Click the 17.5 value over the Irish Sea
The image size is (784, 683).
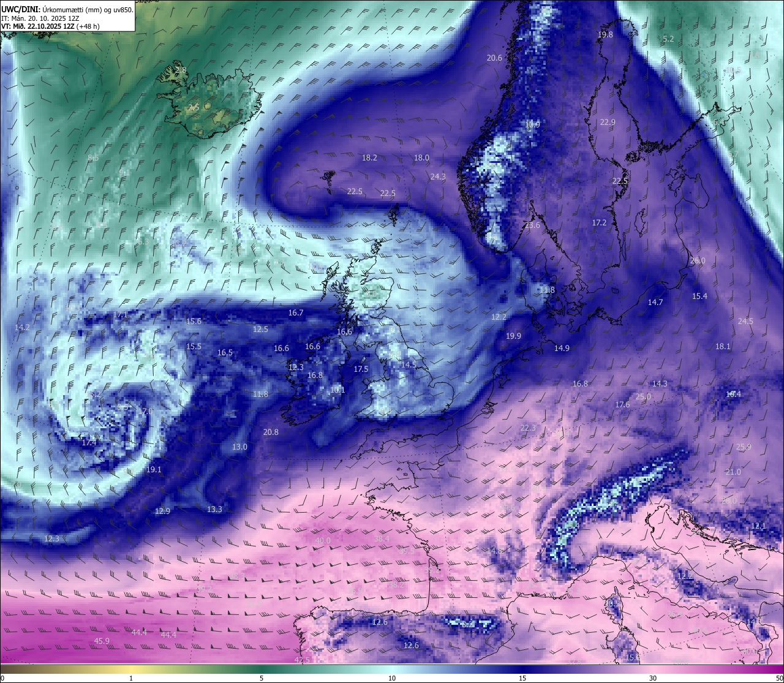coord(361,369)
